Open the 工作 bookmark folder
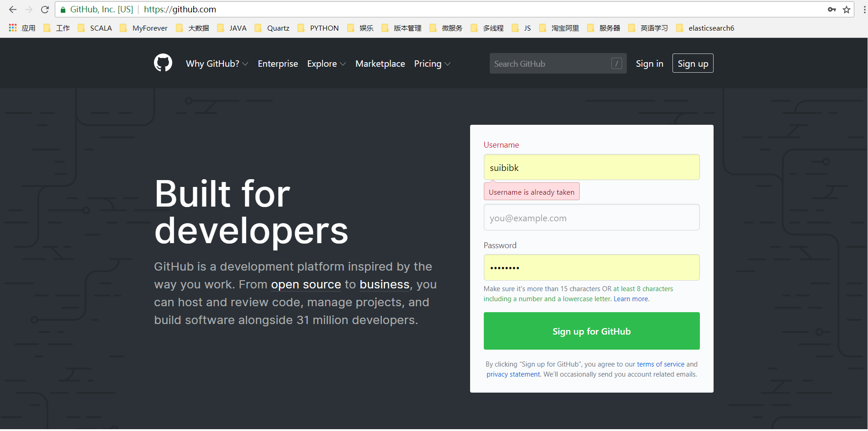This screenshot has width=868, height=431. tap(57, 28)
